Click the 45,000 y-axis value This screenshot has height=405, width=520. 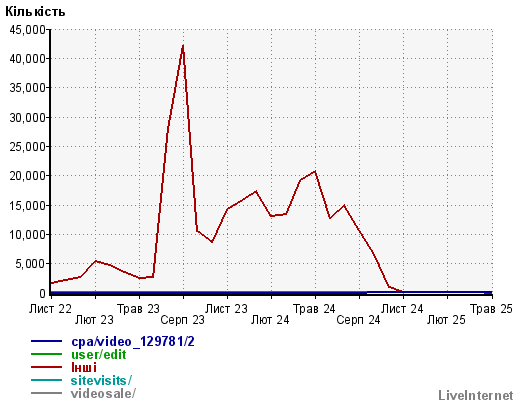pos(27,30)
